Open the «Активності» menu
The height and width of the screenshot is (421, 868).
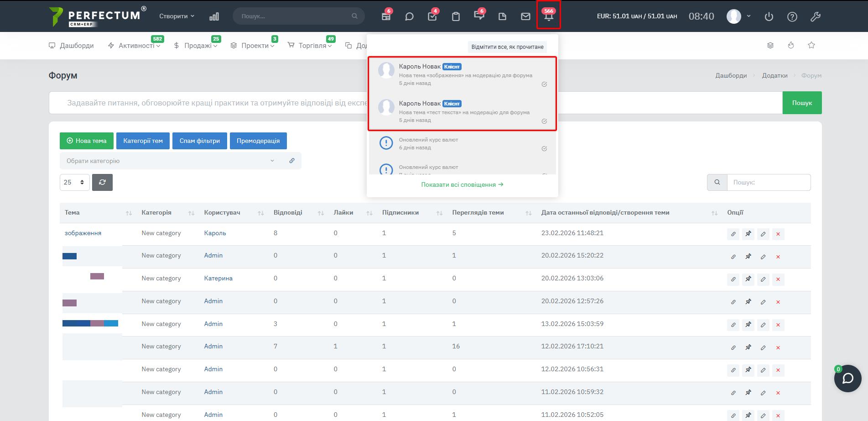coord(136,46)
